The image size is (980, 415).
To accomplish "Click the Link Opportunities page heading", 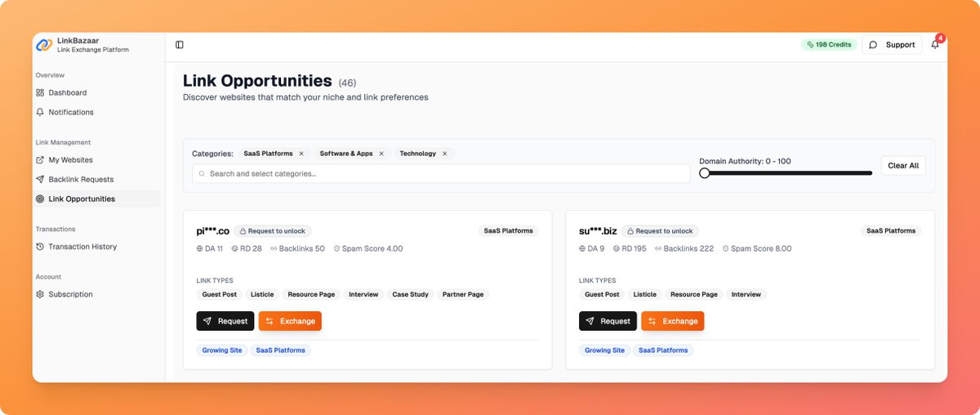I will pyautogui.click(x=257, y=81).
